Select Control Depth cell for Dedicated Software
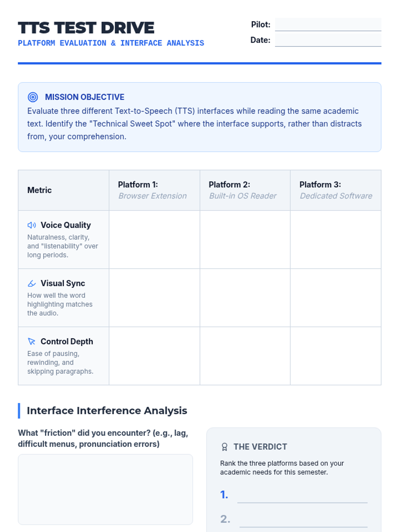Viewport: 399px width, 532px height. pyautogui.click(x=335, y=356)
